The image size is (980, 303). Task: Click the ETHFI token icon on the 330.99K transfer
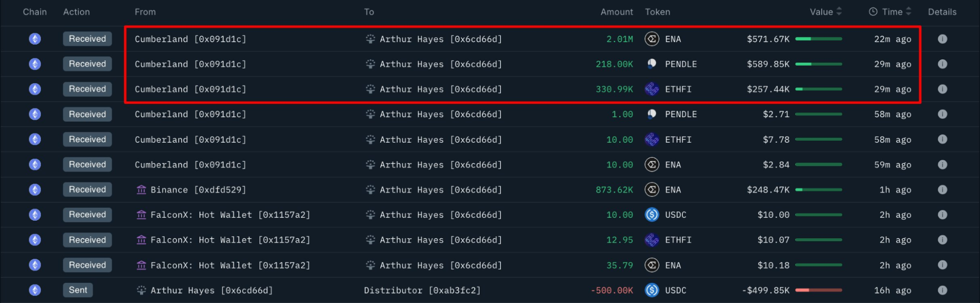(653, 89)
